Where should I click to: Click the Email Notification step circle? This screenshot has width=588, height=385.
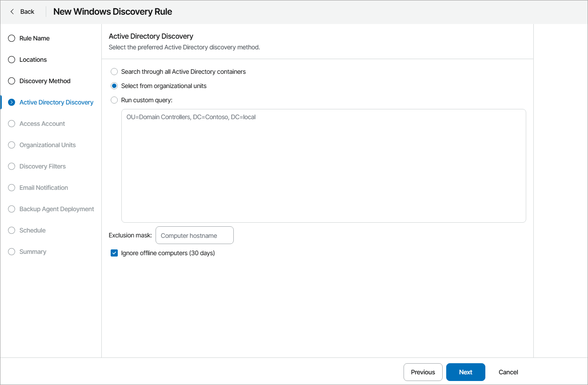tap(12, 188)
